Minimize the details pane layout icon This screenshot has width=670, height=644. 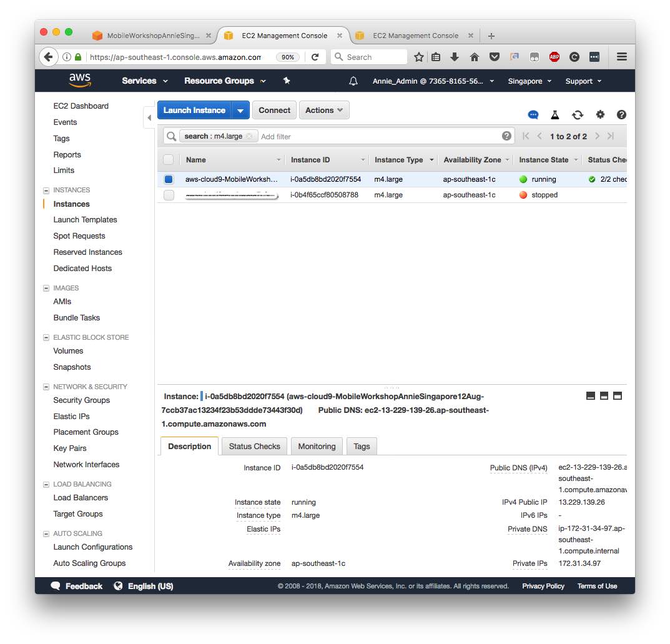591,396
